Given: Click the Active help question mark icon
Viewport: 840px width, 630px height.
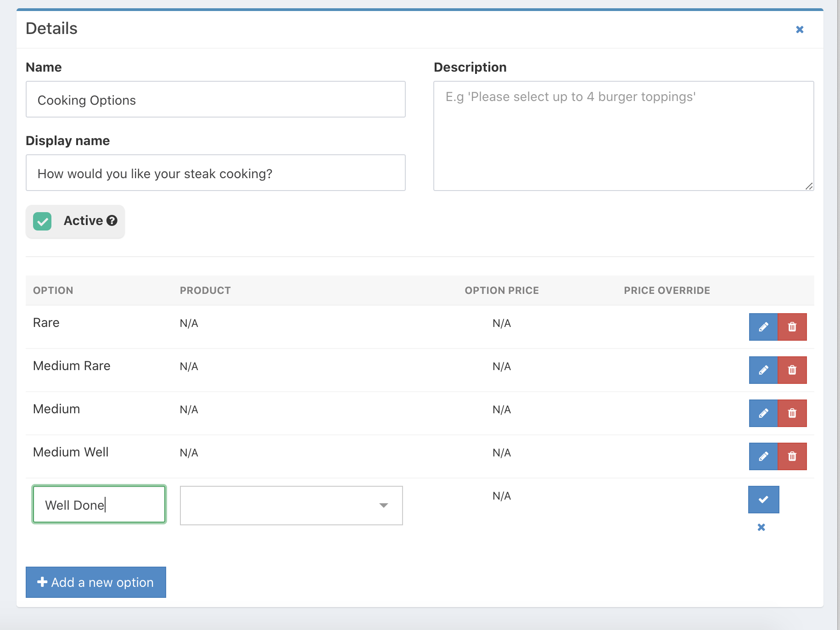Looking at the screenshot, I should tap(112, 221).
